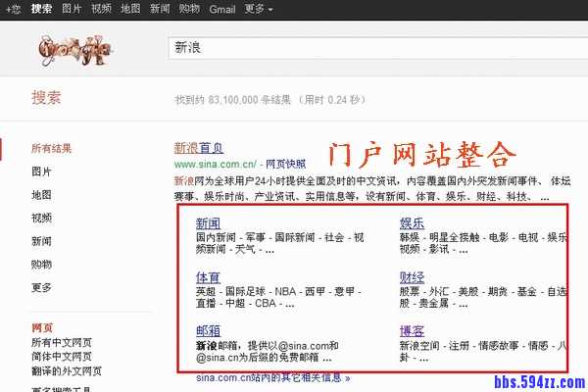
Task: Expand 更多 in the left sidebar
Action: 41,287
